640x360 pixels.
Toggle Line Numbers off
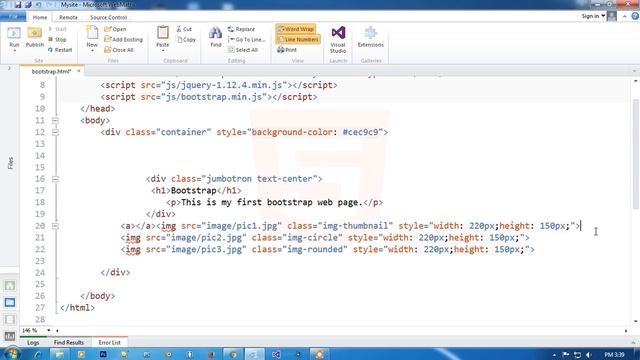(x=298, y=39)
